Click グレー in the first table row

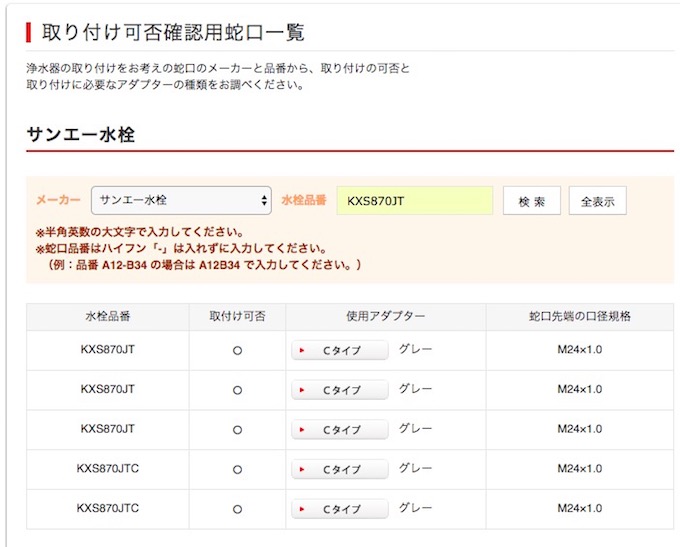click(x=415, y=349)
